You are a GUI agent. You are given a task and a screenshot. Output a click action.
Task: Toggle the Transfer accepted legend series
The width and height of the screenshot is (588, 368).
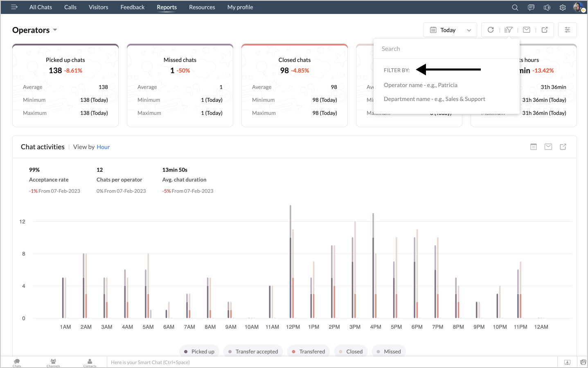253,352
